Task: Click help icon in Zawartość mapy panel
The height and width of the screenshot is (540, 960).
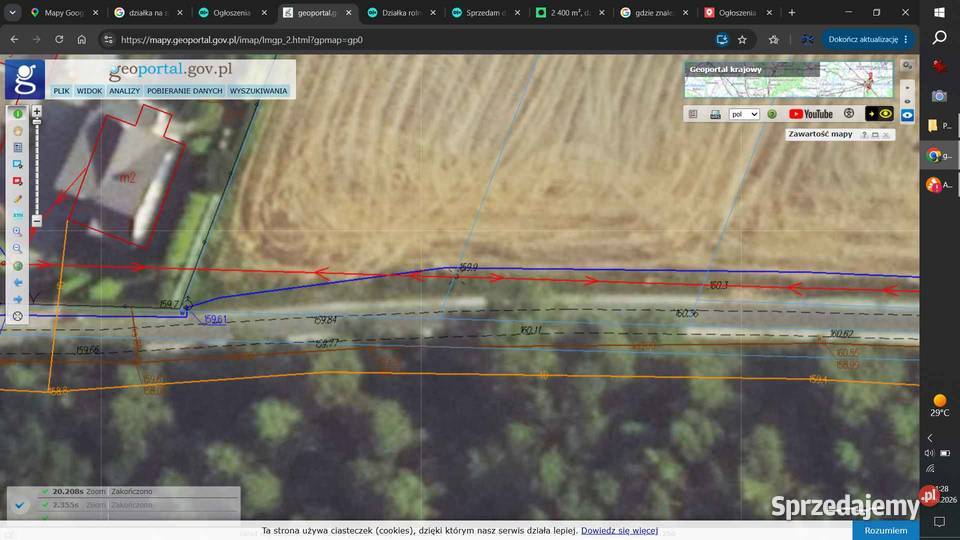Action: coord(864,135)
